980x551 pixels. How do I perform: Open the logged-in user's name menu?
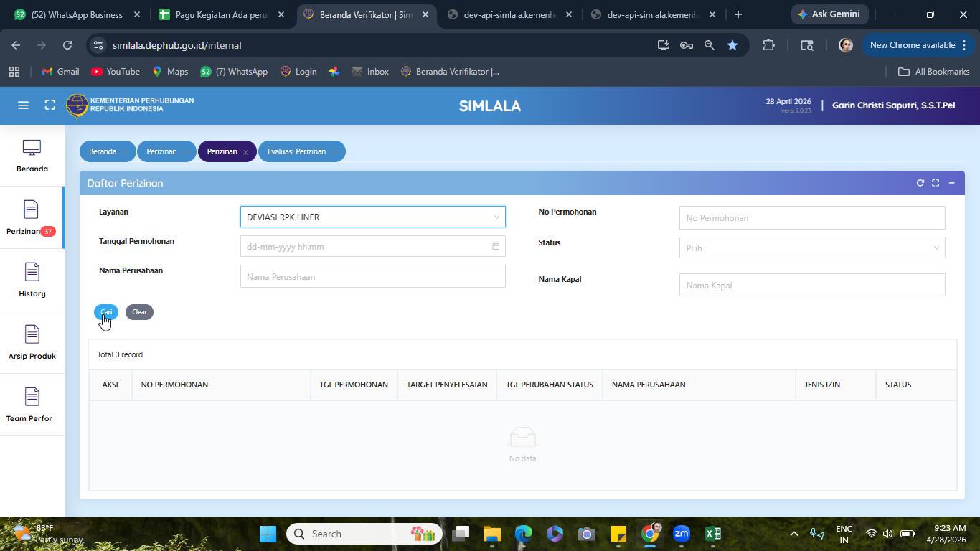893,105
